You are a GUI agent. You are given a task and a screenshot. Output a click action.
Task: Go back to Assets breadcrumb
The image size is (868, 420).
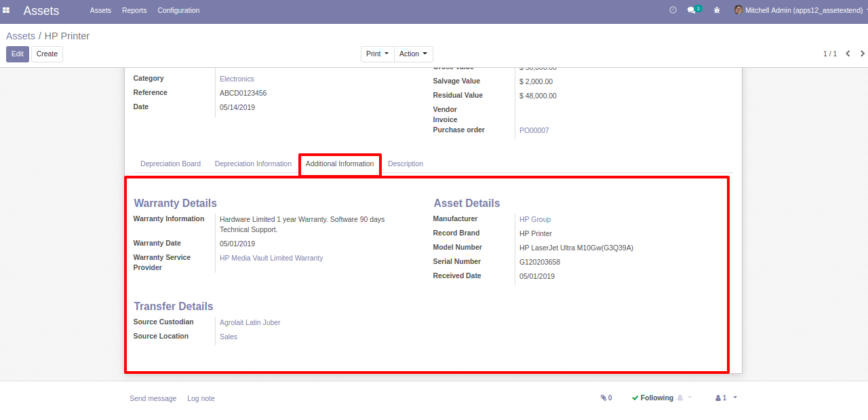20,36
